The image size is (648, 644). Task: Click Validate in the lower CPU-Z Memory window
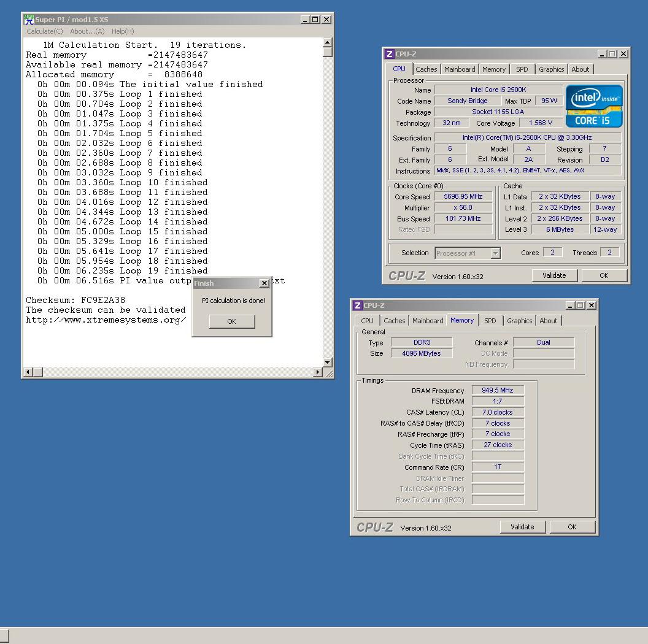pos(522,527)
